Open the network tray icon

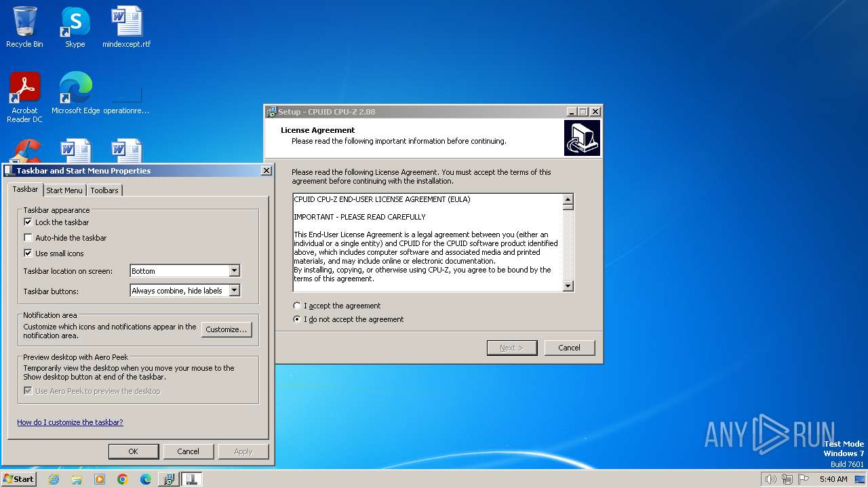(787, 479)
